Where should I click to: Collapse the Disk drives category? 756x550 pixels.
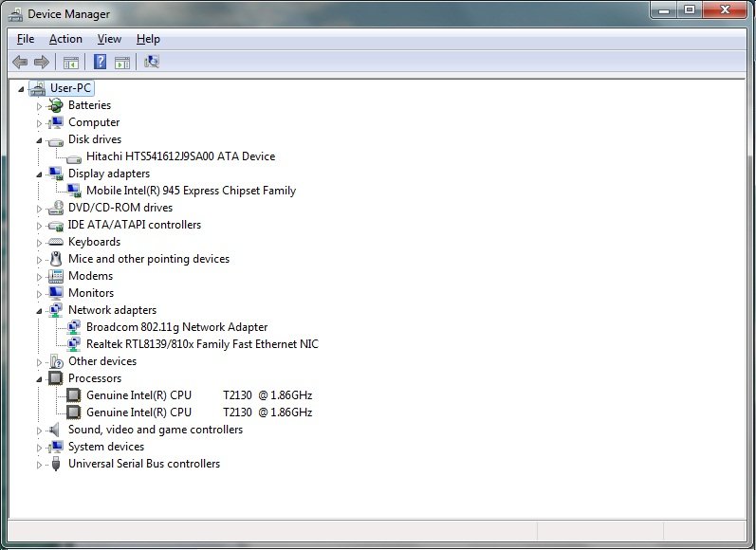click(x=40, y=139)
